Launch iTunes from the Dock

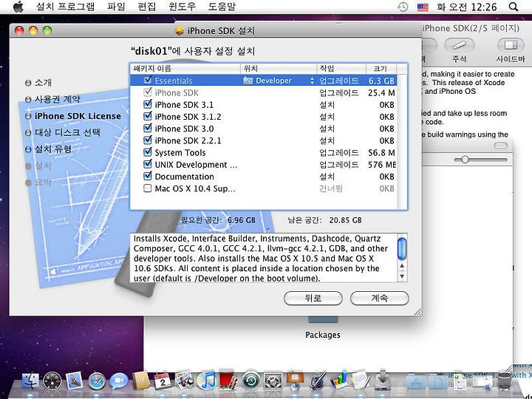tap(206, 381)
